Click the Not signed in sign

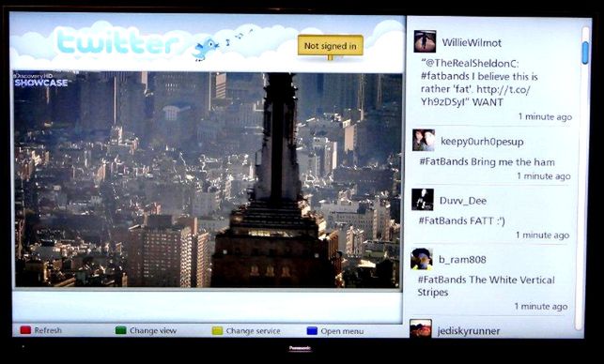[331, 46]
